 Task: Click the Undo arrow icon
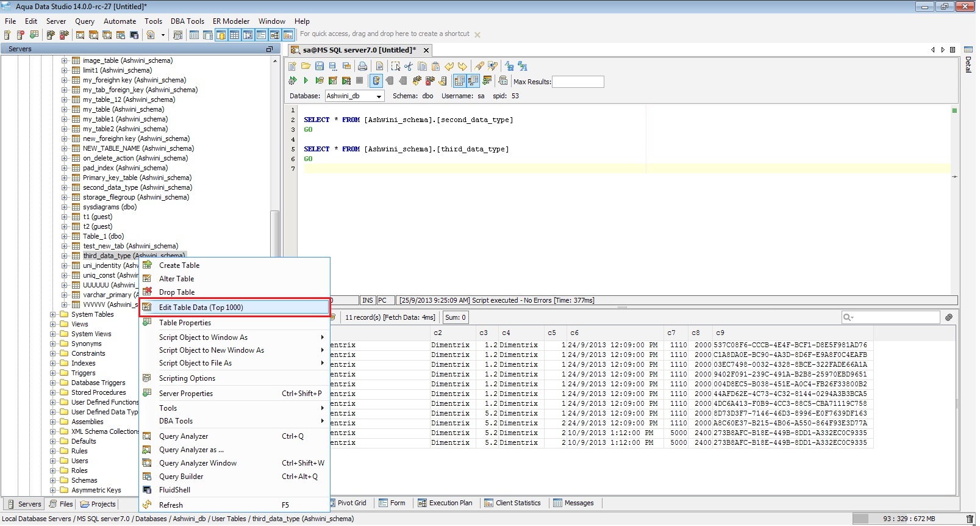449,67
